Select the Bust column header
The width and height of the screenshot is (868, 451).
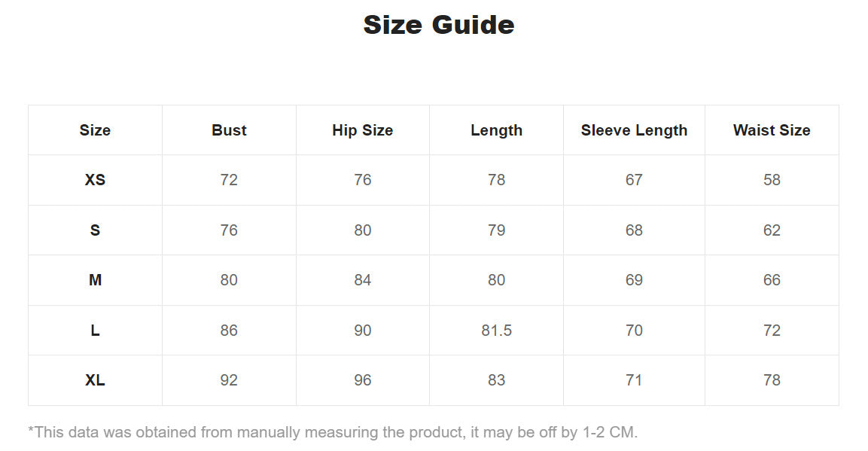tap(229, 130)
